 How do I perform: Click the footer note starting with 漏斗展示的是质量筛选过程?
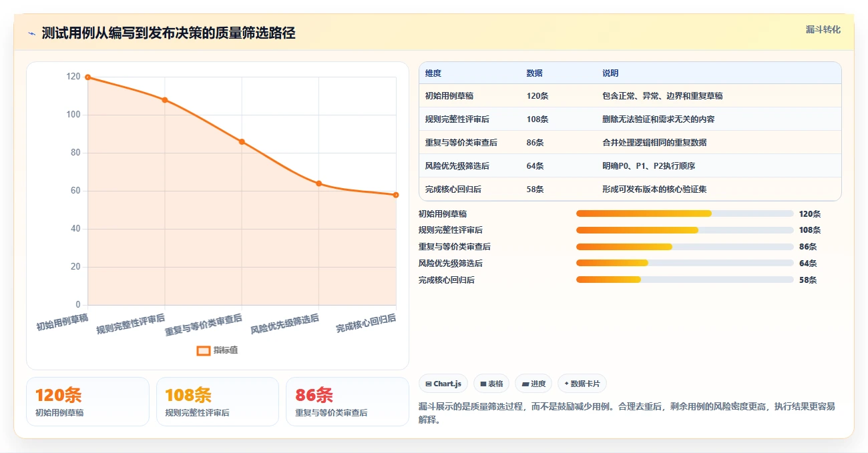click(x=627, y=413)
